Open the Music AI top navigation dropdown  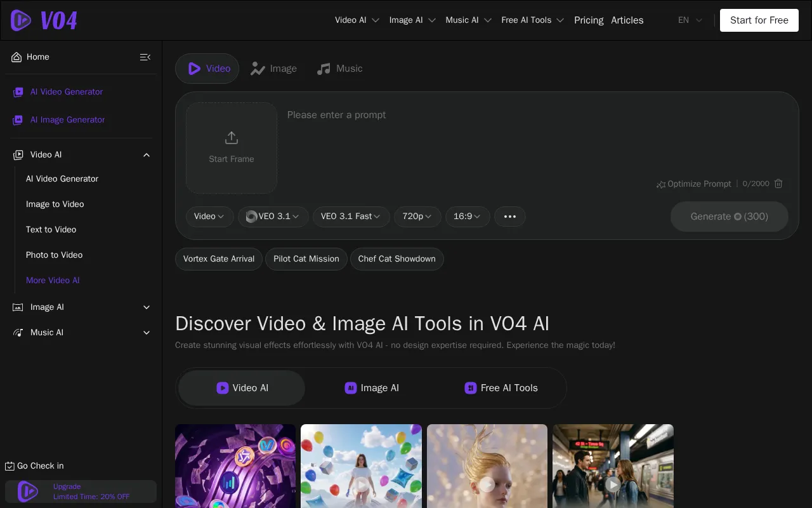pyautogui.click(x=469, y=20)
